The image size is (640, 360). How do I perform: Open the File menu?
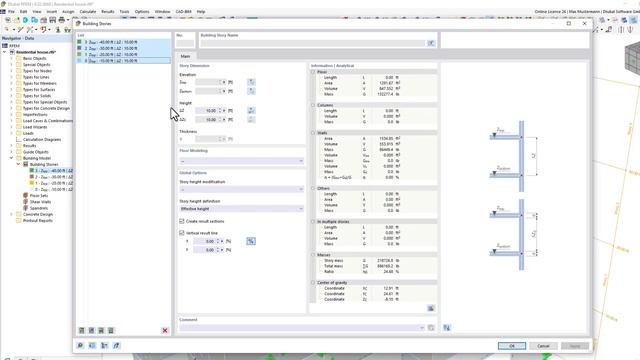pos(11,11)
